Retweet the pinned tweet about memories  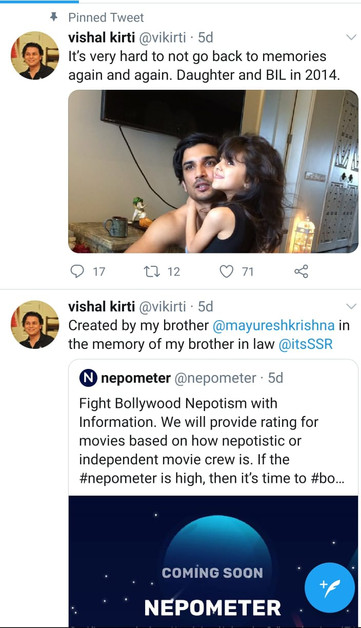click(152, 272)
